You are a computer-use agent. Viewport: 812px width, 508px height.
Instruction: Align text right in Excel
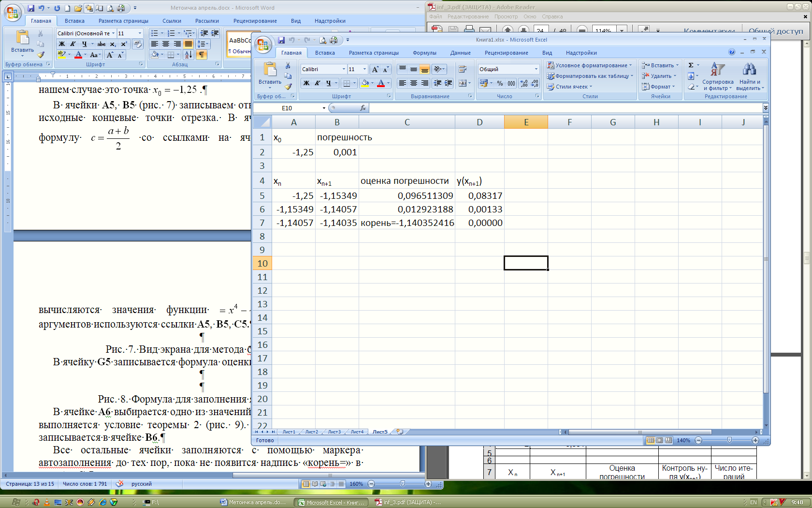click(425, 83)
